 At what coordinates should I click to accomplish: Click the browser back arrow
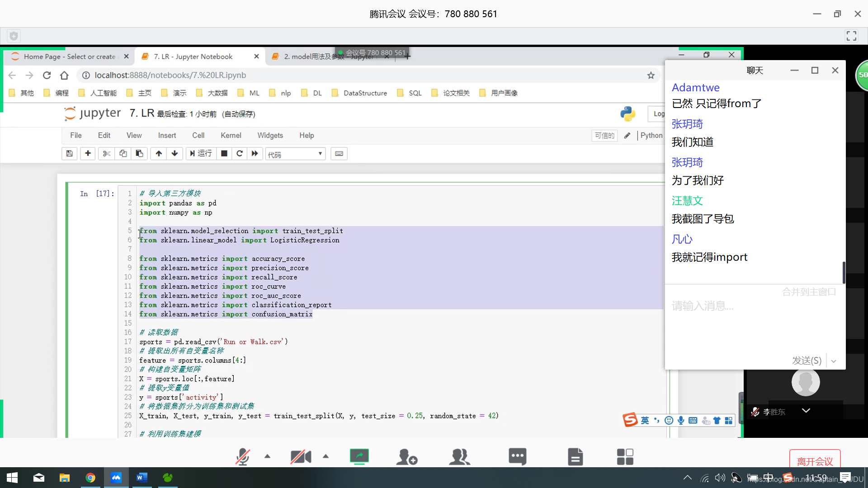12,75
